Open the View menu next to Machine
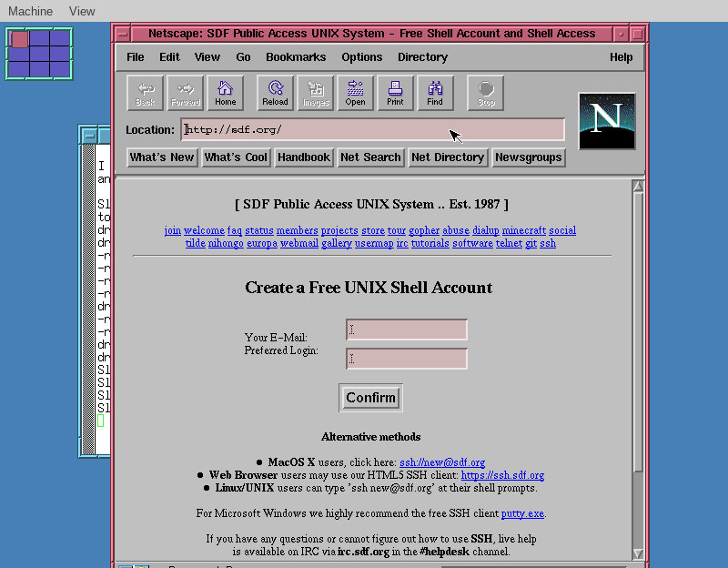This screenshot has width=728, height=568. (x=82, y=11)
